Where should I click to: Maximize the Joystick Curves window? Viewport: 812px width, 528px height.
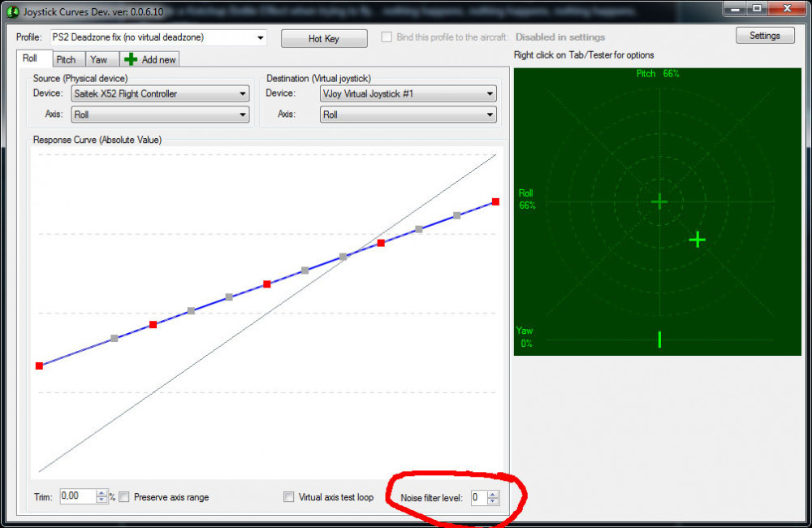[x=757, y=8]
